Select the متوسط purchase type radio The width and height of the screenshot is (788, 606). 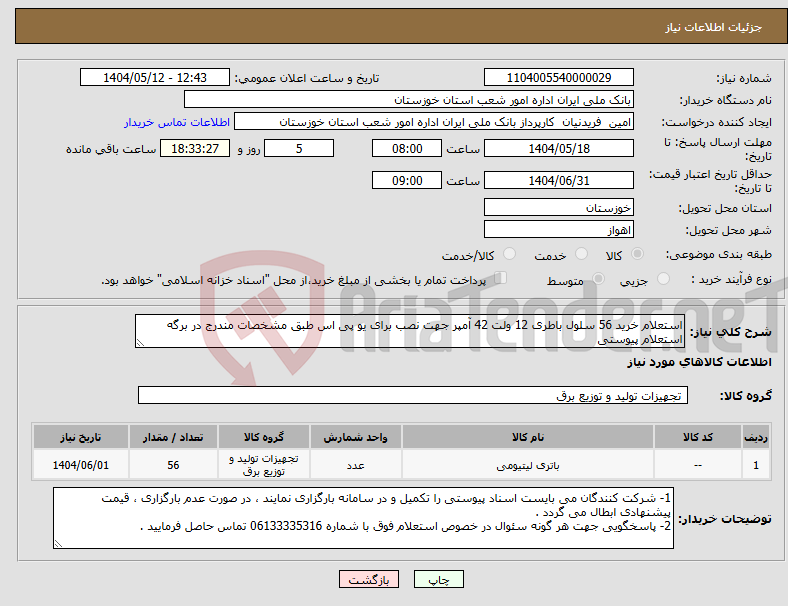pyautogui.click(x=599, y=279)
